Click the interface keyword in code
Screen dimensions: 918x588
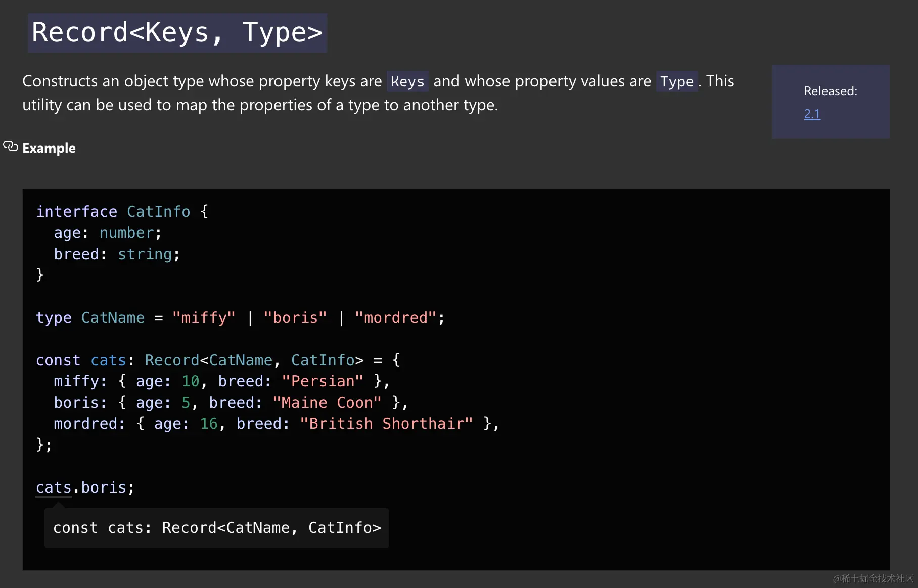(76, 212)
